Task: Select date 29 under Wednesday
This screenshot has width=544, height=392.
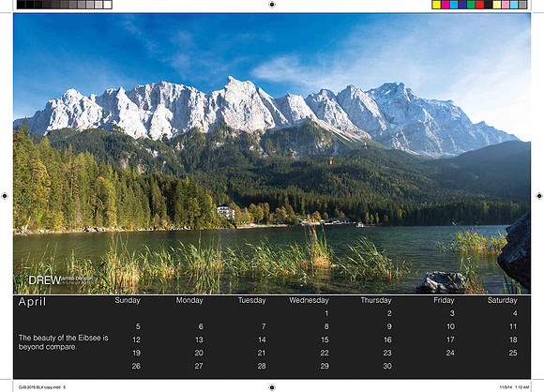Action: point(325,367)
